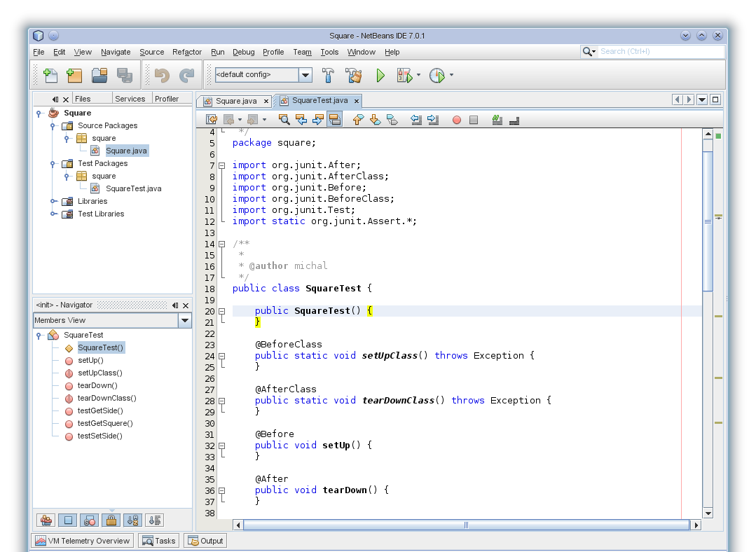Click the editor vertical scrollbar thumb
The width and height of the screenshot is (756, 552).
tap(708, 221)
